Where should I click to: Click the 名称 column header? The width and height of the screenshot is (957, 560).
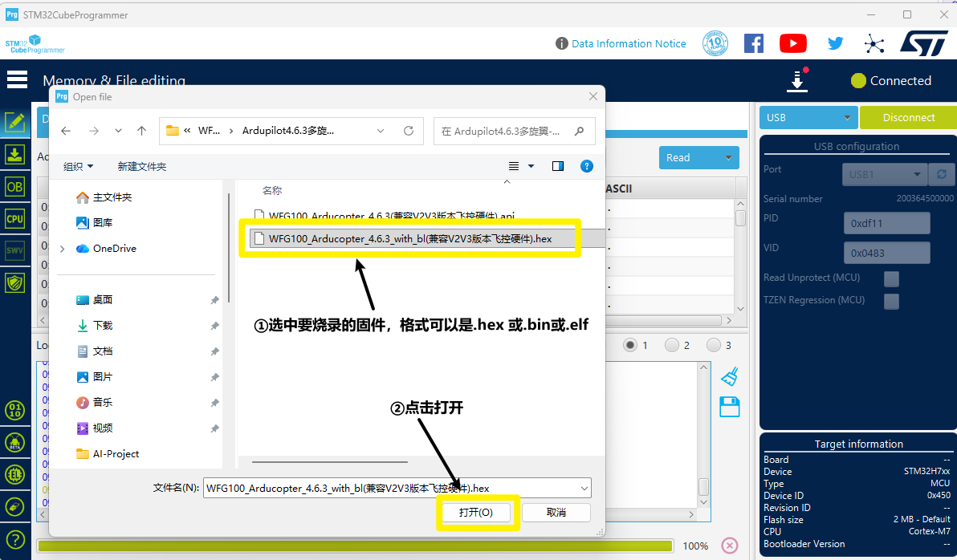[272, 190]
